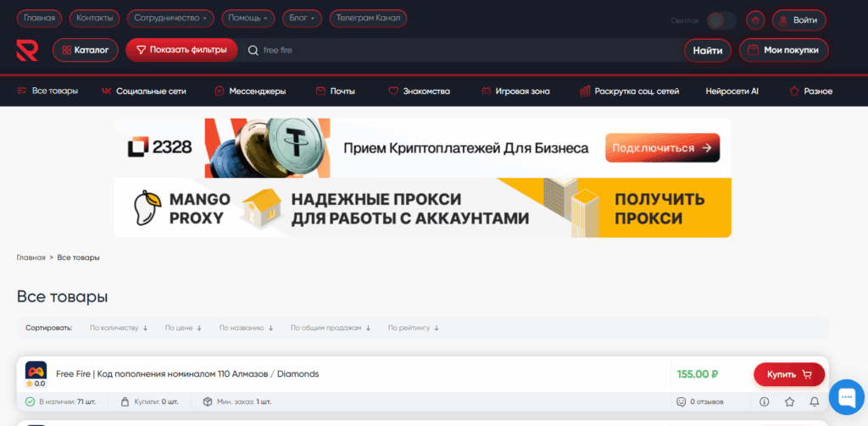Toggle the Светлая theme switch
Screen dimensions: 868x426
(721, 21)
